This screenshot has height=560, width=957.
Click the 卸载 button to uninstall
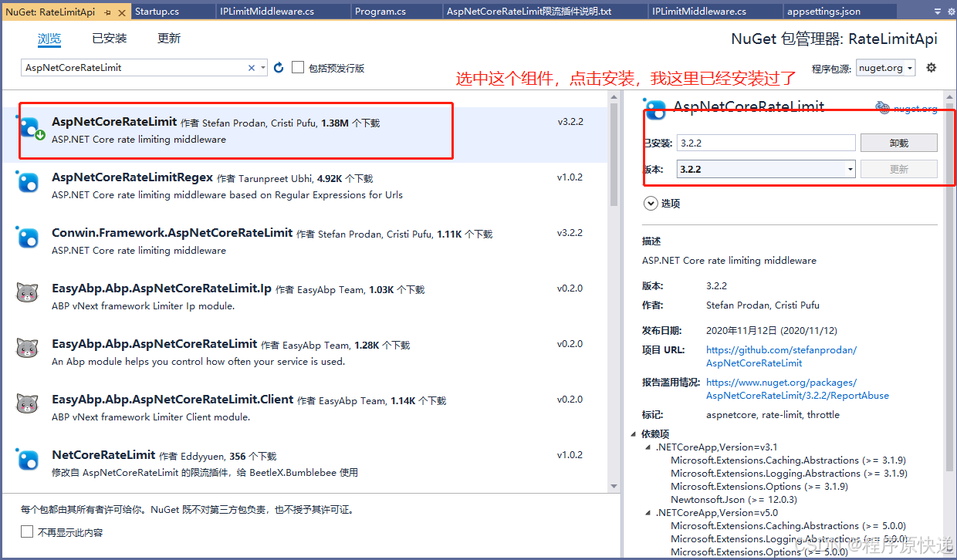(x=898, y=142)
